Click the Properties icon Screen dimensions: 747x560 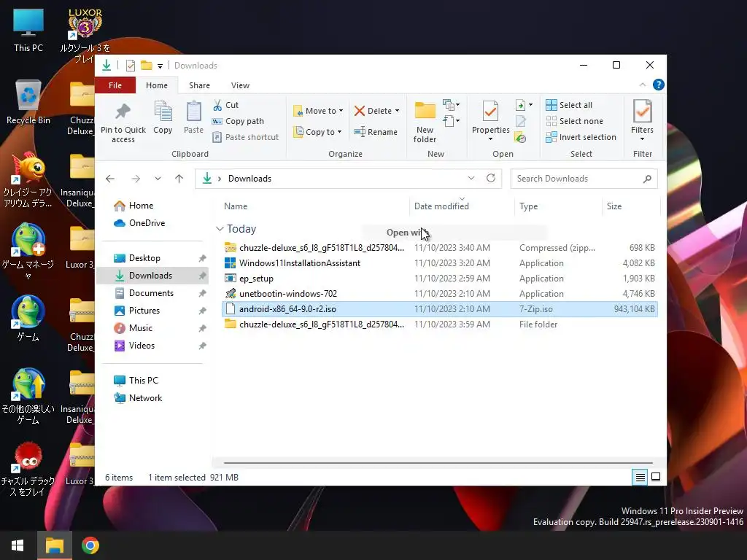pyautogui.click(x=490, y=112)
